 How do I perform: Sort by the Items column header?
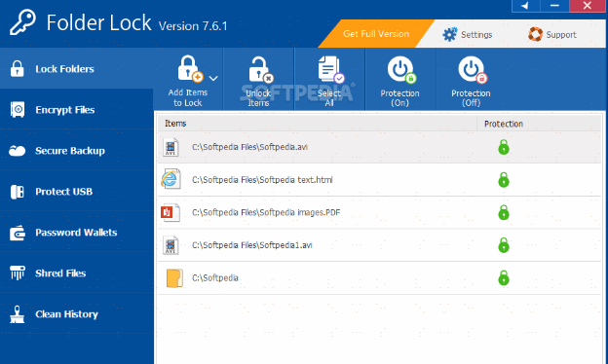click(317, 124)
